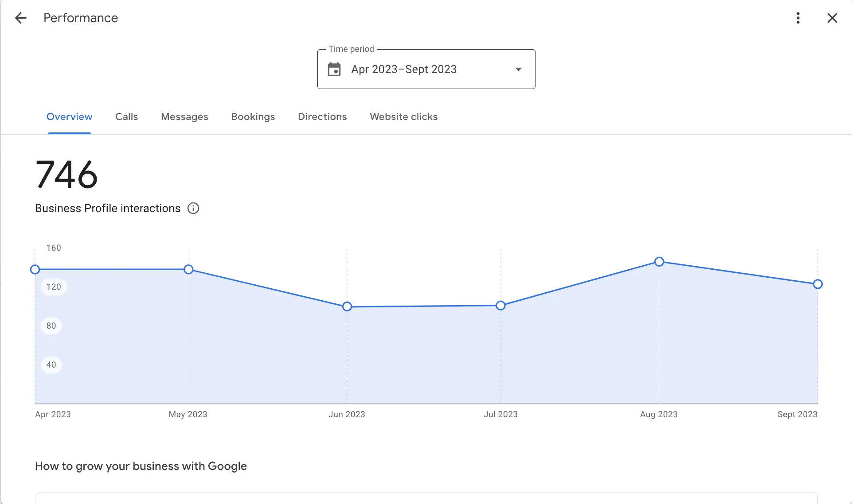Click the Jun 2023 axis label
This screenshot has height=504, width=852.
tap(347, 415)
